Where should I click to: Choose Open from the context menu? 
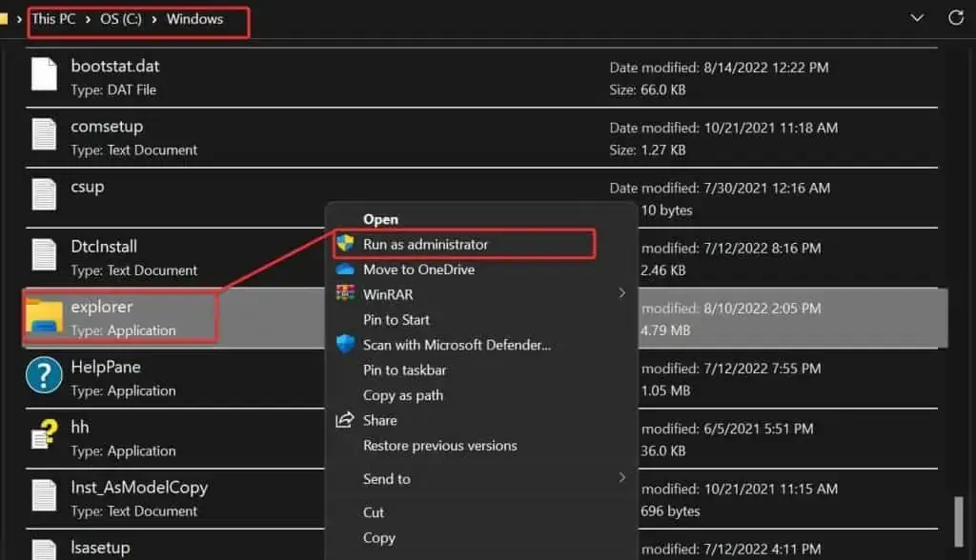(381, 220)
